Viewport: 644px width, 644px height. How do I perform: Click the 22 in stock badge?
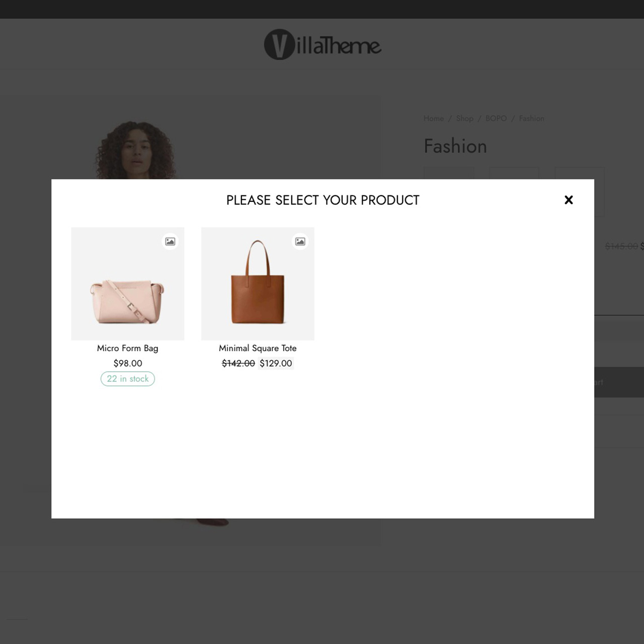[128, 379]
